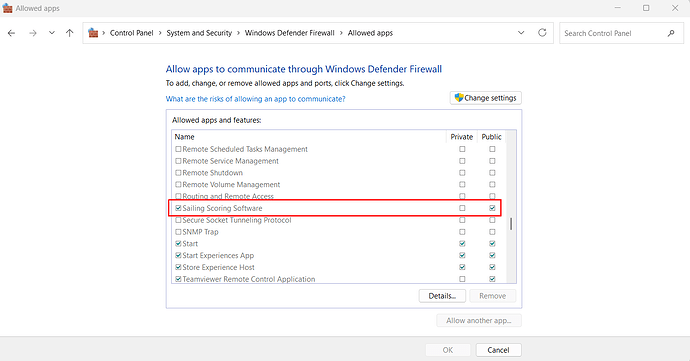Click the window title bar firewall icon
Screen dimensions: 690x361
7,8
